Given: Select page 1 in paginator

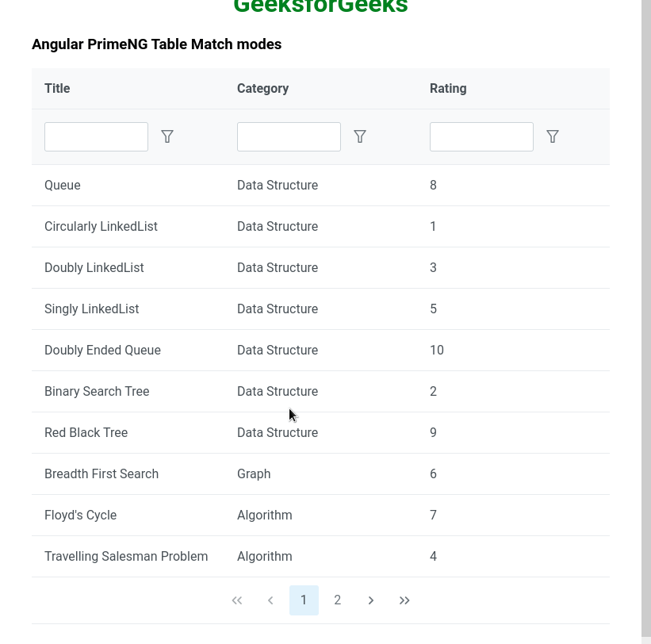Looking at the screenshot, I should [304, 600].
